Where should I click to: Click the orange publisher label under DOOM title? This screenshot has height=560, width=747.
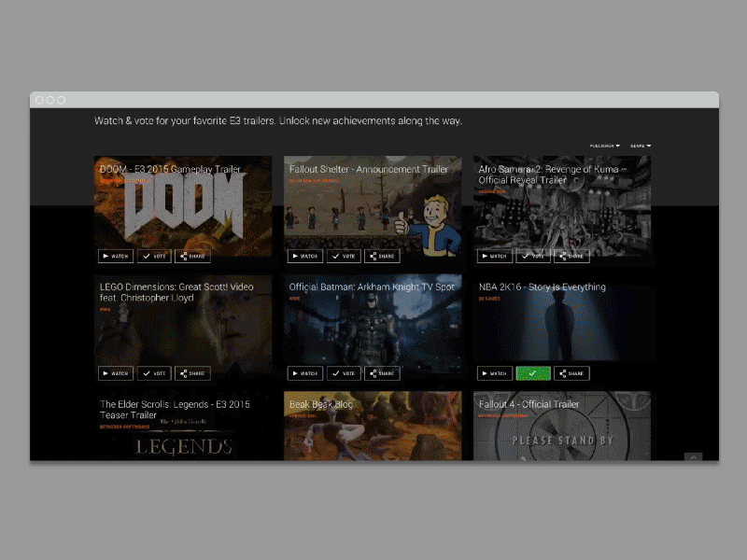(124, 181)
